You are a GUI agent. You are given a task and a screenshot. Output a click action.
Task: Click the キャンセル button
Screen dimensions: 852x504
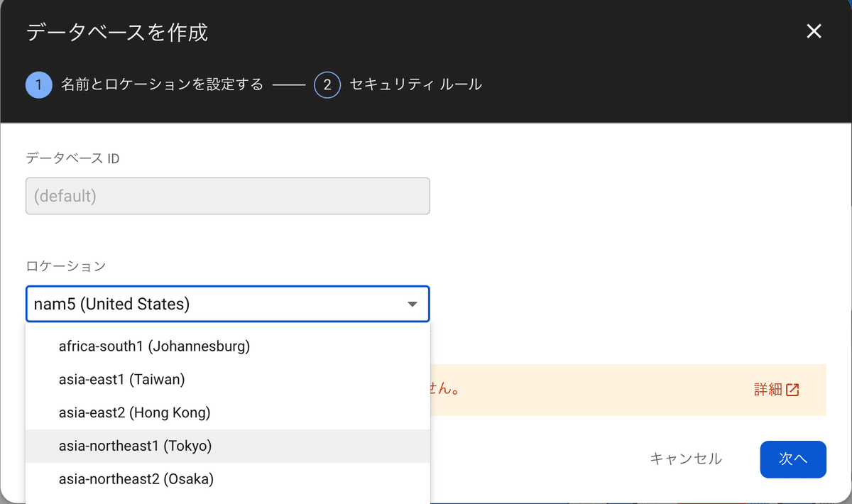coord(686,459)
